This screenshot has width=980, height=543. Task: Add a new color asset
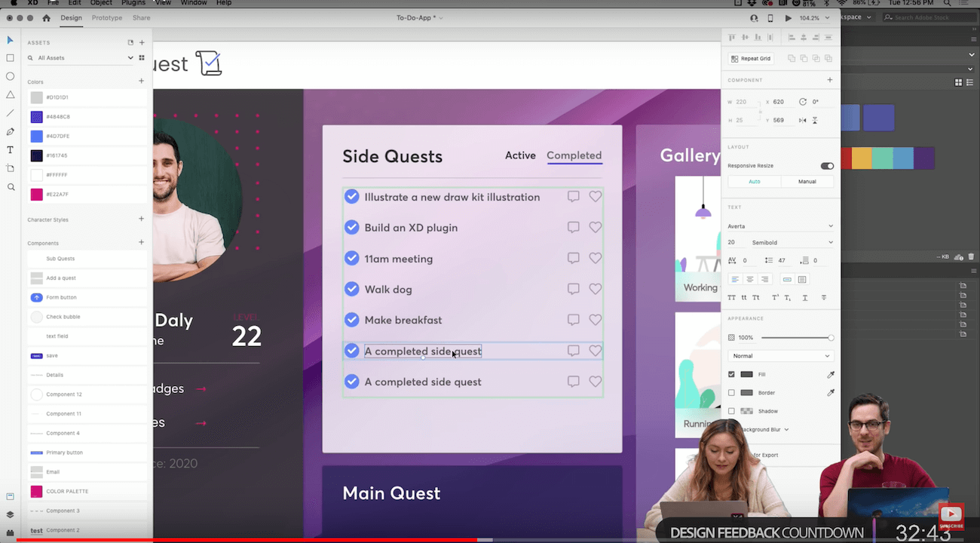pos(141,81)
